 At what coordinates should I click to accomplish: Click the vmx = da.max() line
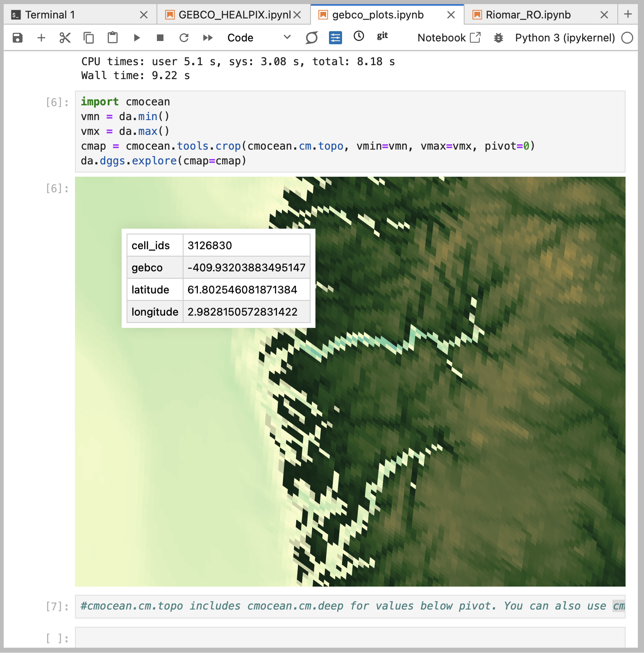point(125,131)
